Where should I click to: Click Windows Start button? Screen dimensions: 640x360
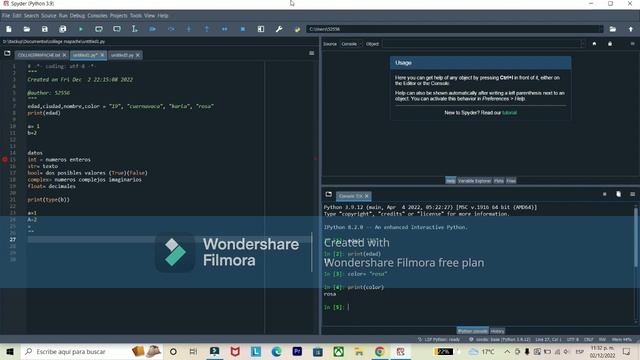10,351
